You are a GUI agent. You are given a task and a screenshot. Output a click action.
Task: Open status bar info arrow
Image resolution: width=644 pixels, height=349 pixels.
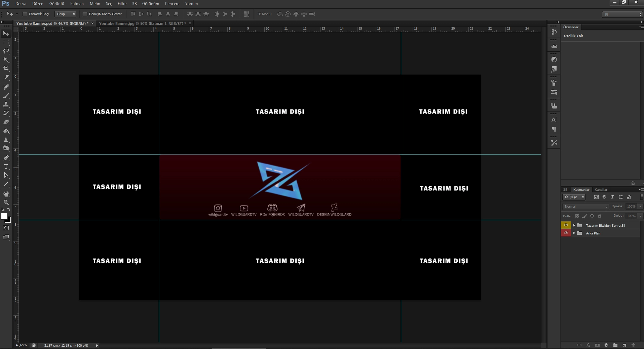[97, 346]
